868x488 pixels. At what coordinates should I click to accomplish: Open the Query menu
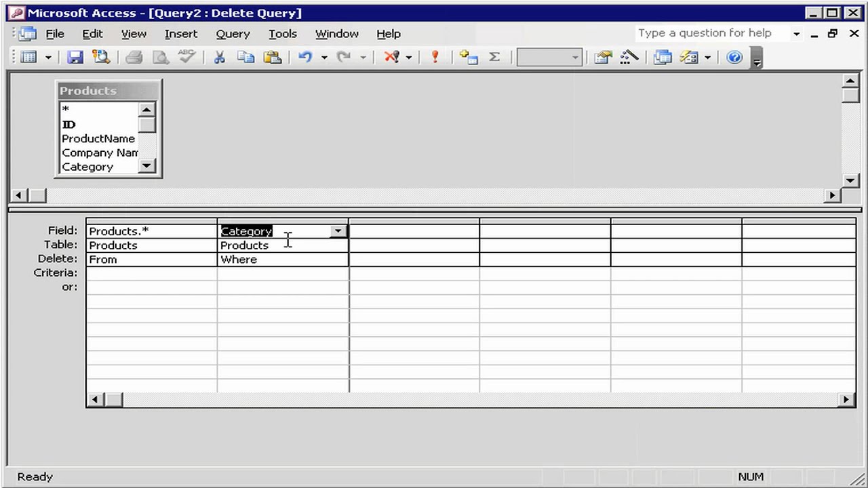click(x=233, y=33)
